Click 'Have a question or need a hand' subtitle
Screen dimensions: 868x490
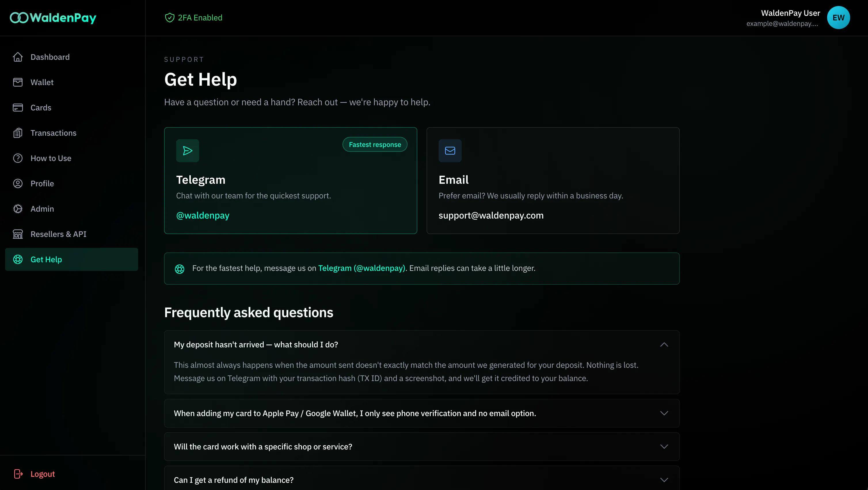click(x=297, y=102)
